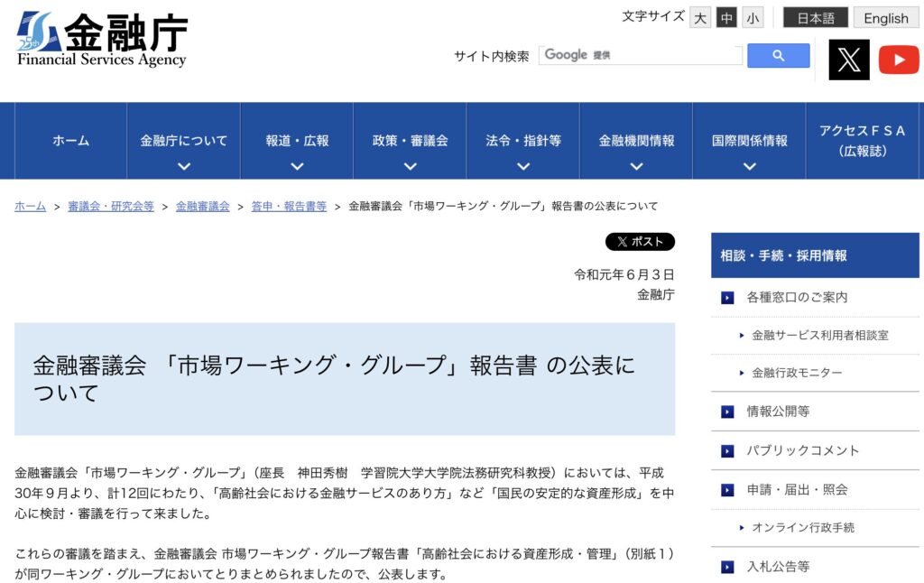Focus the Google site search field
Screen dimensions: 924x583
[641, 55]
